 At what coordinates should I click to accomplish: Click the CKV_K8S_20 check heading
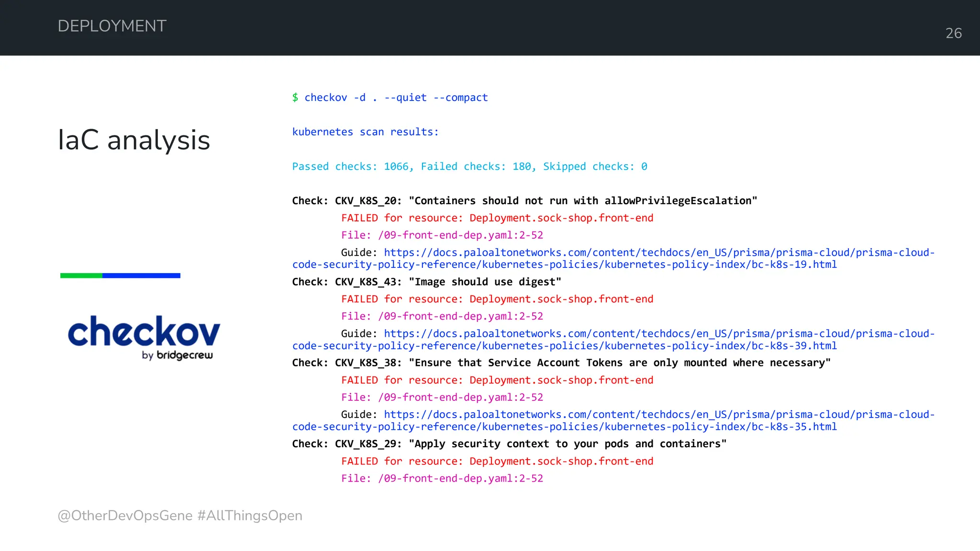click(x=524, y=201)
